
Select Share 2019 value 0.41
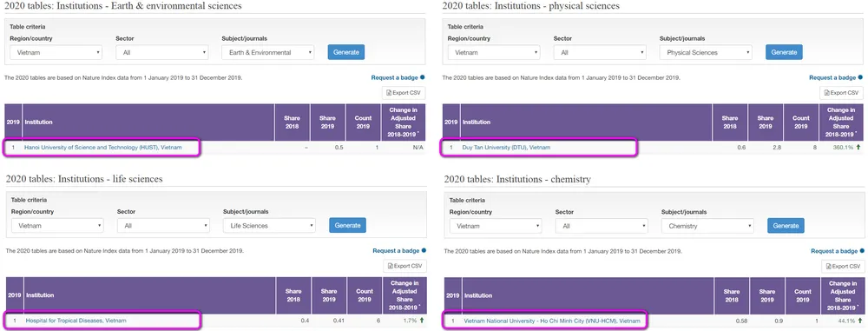[x=339, y=321]
